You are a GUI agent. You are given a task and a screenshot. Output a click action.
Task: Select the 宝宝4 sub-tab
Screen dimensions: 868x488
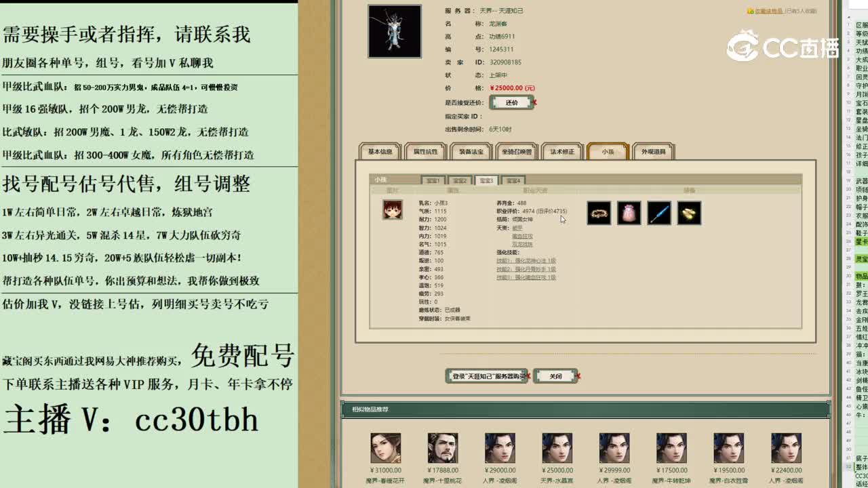tap(513, 180)
